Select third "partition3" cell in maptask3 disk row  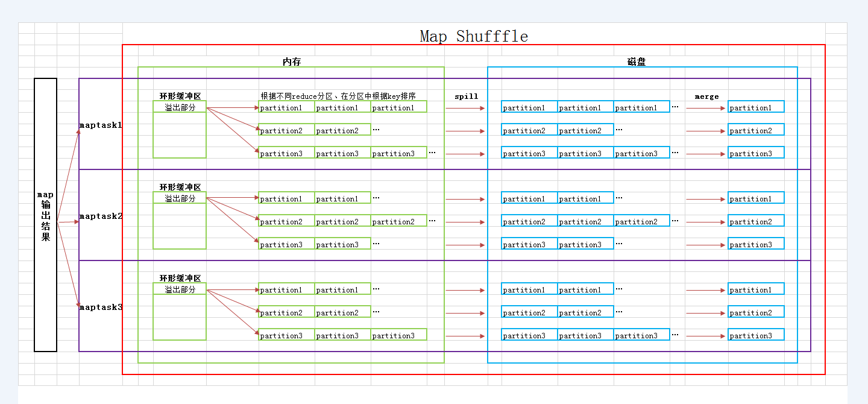point(641,335)
